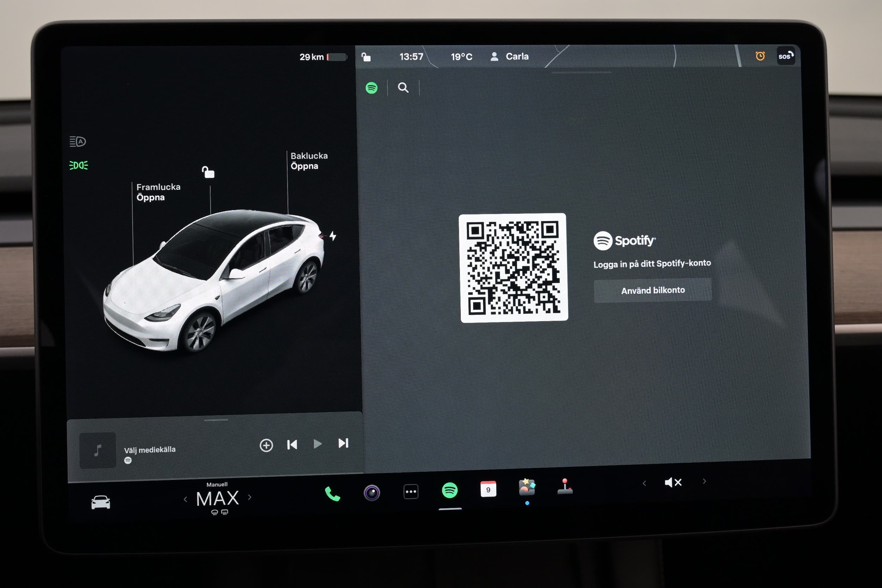Tap small Spotify source icon under Välj mediekälla
The height and width of the screenshot is (588, 882).
(x=128, y=461)
